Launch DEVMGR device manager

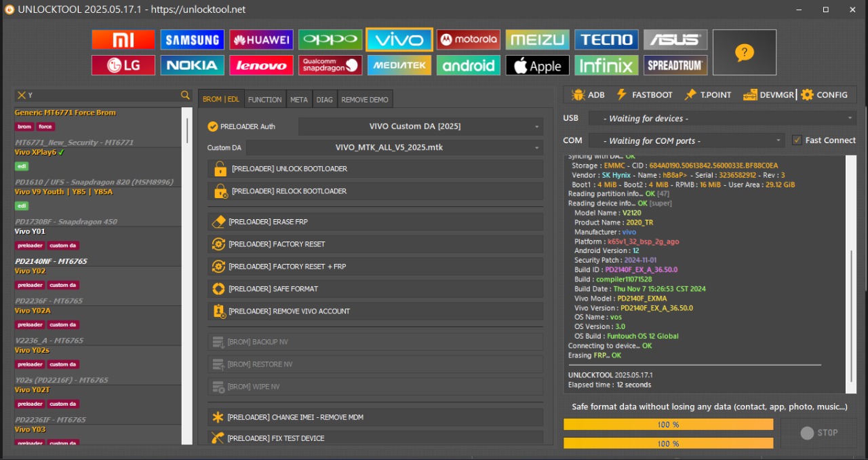pyautogui.click(x=768, y=95)
